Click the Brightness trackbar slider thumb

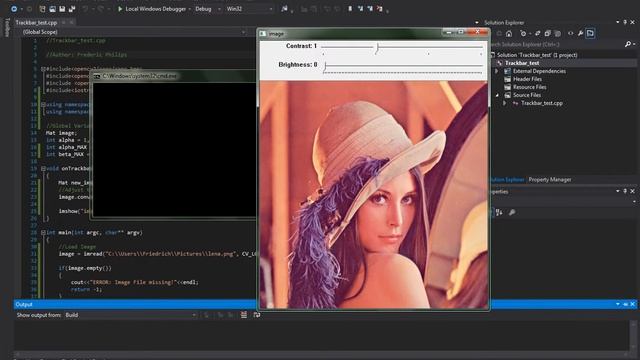324,67
